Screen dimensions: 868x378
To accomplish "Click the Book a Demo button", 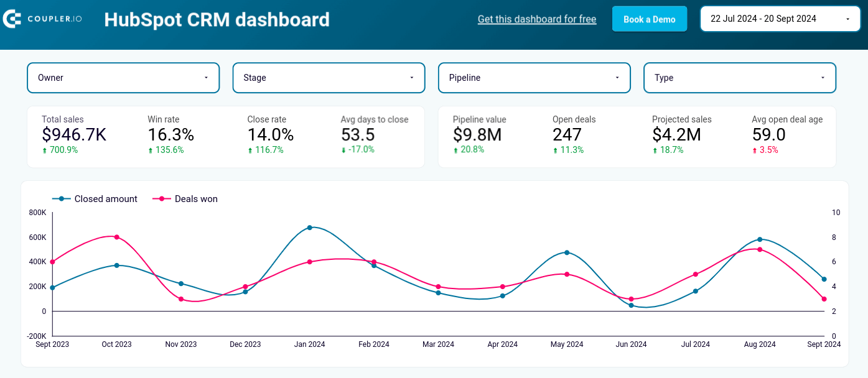I will [x=649, y=19].
